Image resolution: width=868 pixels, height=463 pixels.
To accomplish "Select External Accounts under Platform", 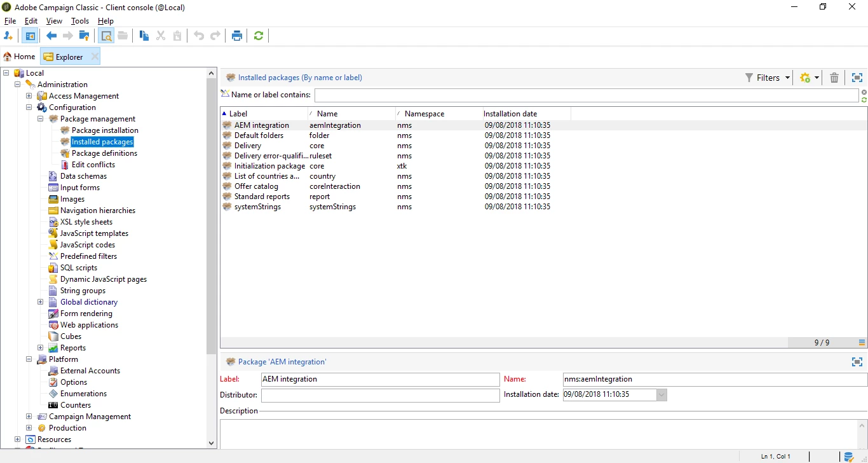I will tap(90, 371).
